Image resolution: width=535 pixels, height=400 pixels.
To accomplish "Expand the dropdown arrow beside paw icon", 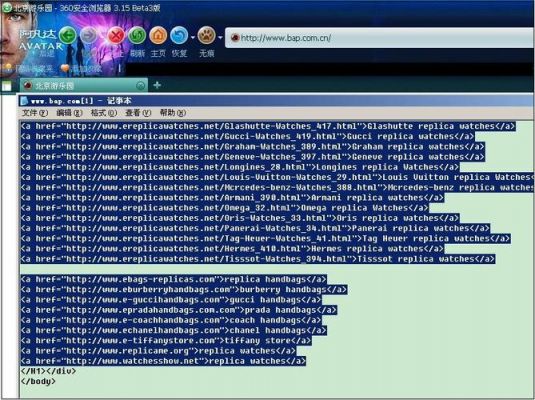I will tap(220, 37).
